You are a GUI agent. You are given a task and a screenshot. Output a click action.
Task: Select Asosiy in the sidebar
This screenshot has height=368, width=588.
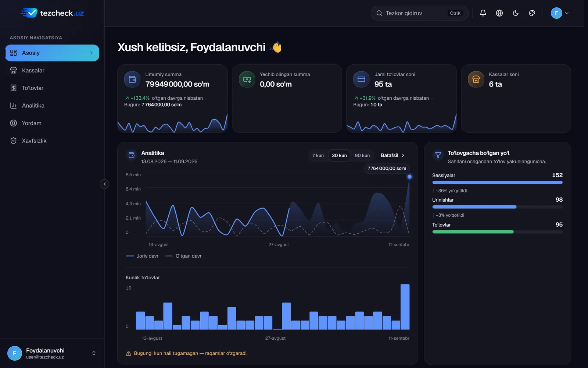pyautogui.click(x=52, y=53)
